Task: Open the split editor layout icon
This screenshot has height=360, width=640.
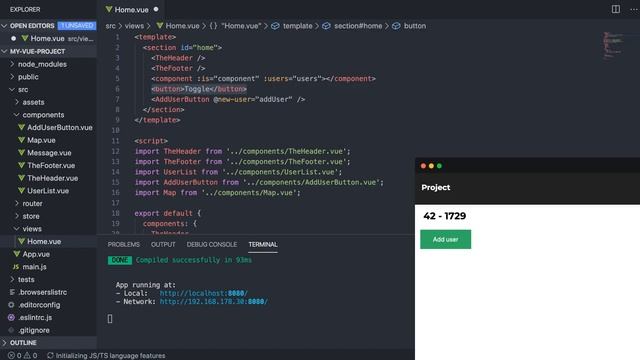Action: coord(616,9)
